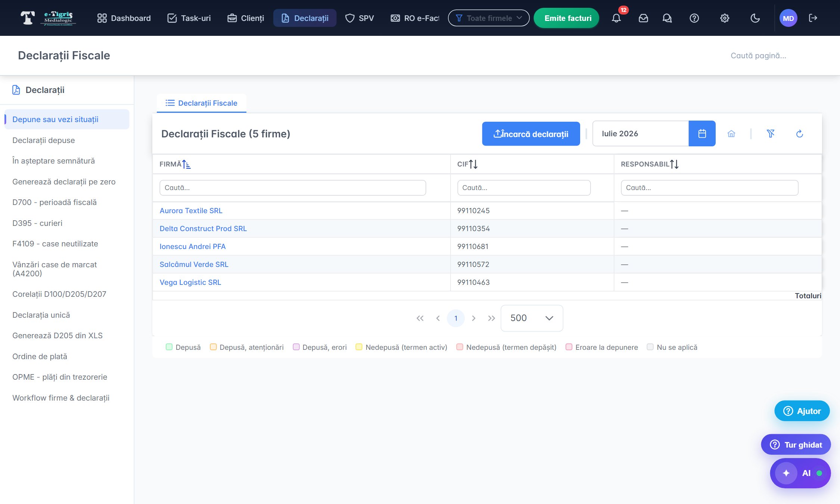Click the Nedepusă (termen depășit) legend swatch

coord(460,347)
